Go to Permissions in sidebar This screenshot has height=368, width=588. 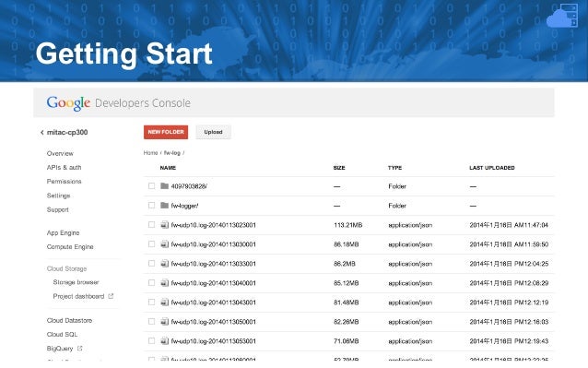65,181
